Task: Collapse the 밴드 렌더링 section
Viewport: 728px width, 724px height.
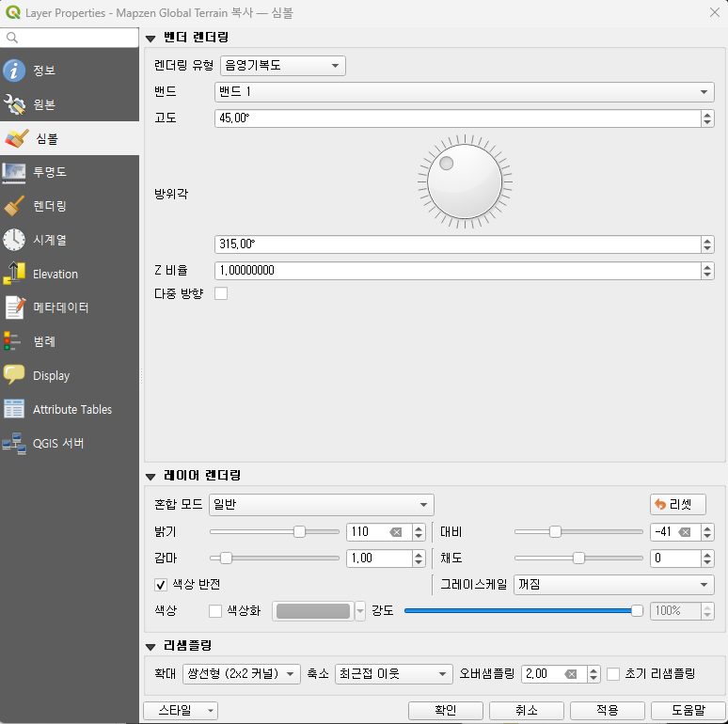Action: (x=150, y=39)
